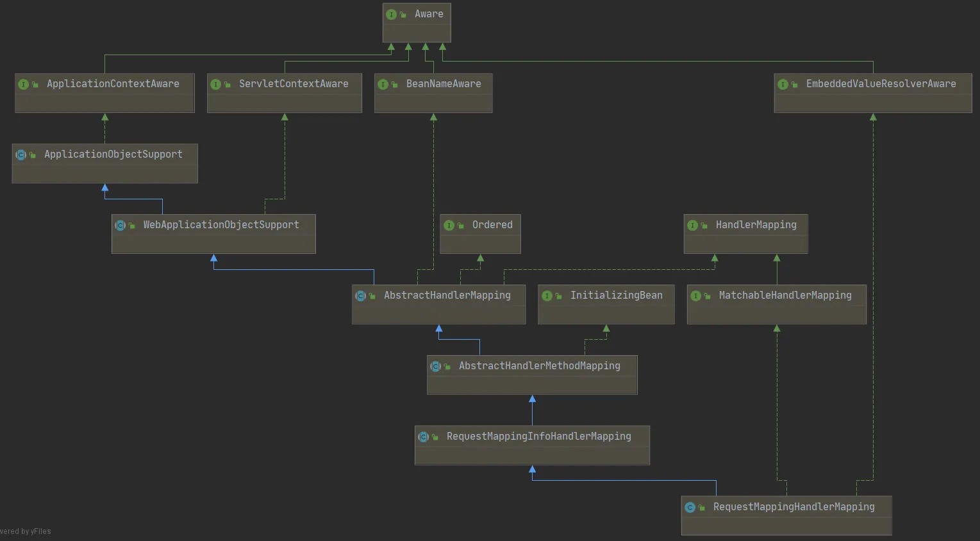Select the AbstractHandlerMethodMapping class node
The height and width of the screenshot is (541, 980).
pos(532,375)
